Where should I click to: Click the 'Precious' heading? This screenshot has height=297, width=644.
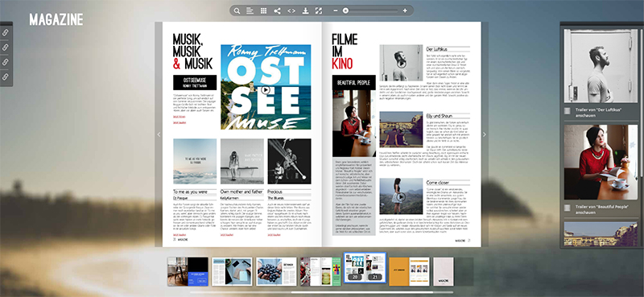(x=275, y=192)
